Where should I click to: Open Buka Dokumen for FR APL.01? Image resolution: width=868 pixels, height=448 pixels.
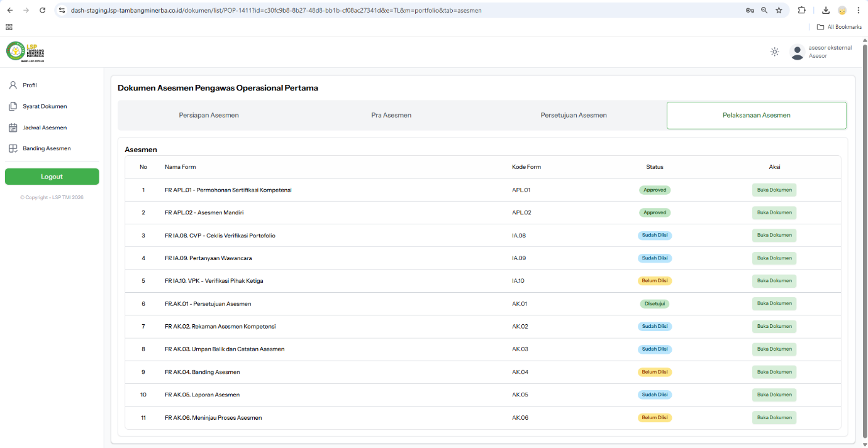click(x=774, y=190)
